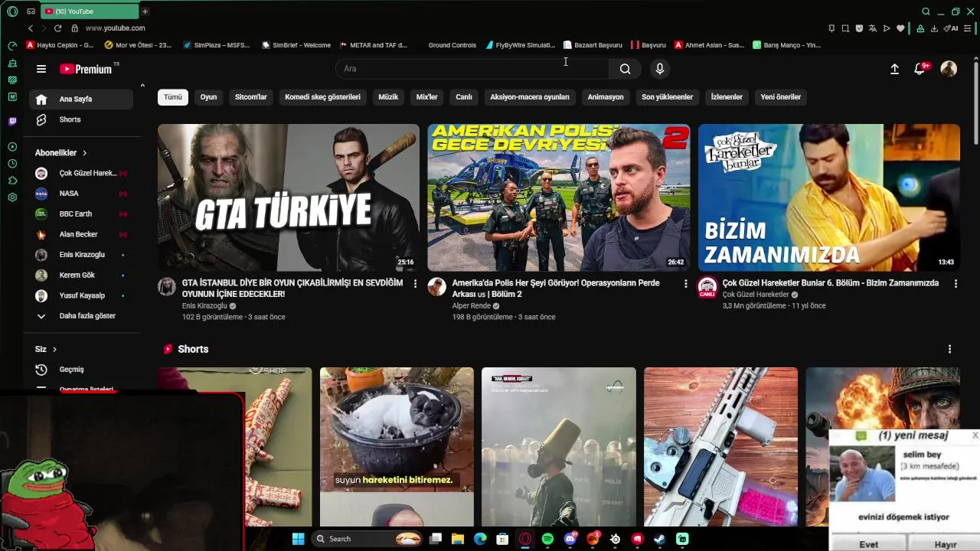
Task: Select Komedi skeç gösterileri chip
Action: pos(322,97)
